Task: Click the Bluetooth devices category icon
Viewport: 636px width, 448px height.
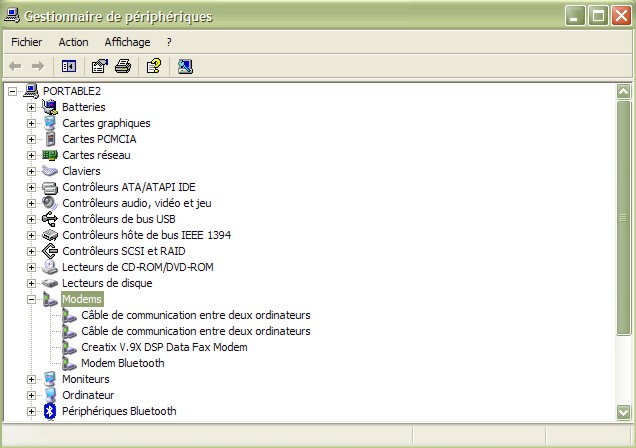Action: [x=50, y=411]
